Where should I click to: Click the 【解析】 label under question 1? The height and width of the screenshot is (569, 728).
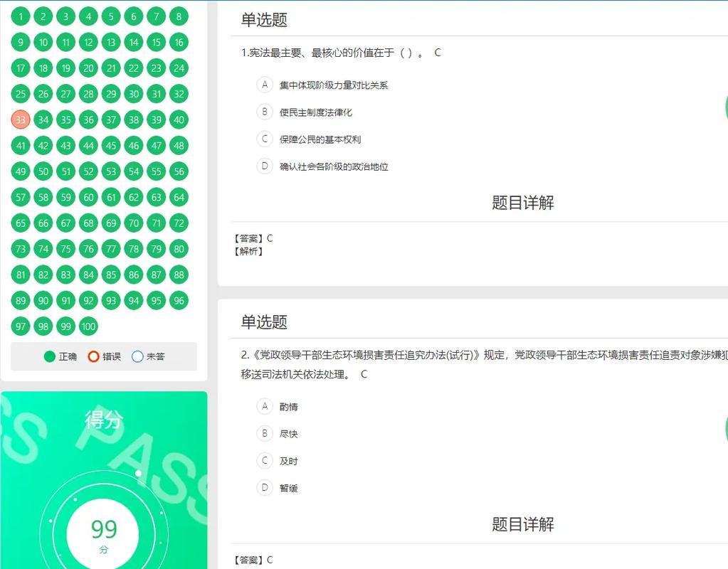click(249, 252)
